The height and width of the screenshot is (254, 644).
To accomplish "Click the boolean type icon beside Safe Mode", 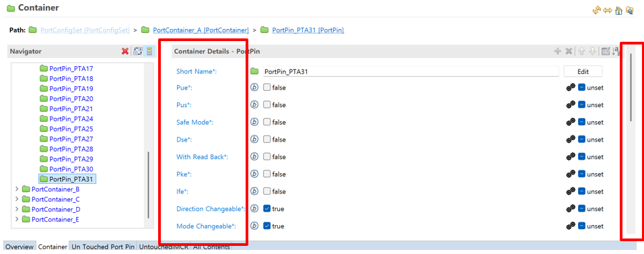I will (x=254, y=122).
